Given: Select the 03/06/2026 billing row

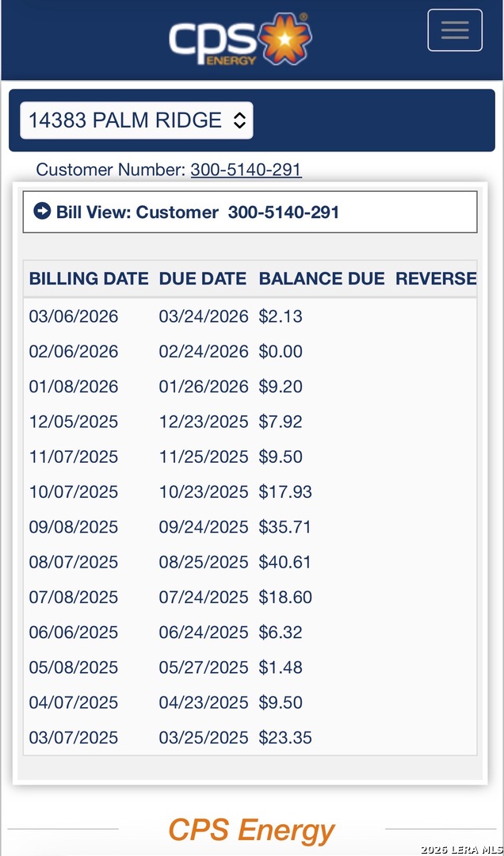Looking at the screenshot, I should coord(74,316).
